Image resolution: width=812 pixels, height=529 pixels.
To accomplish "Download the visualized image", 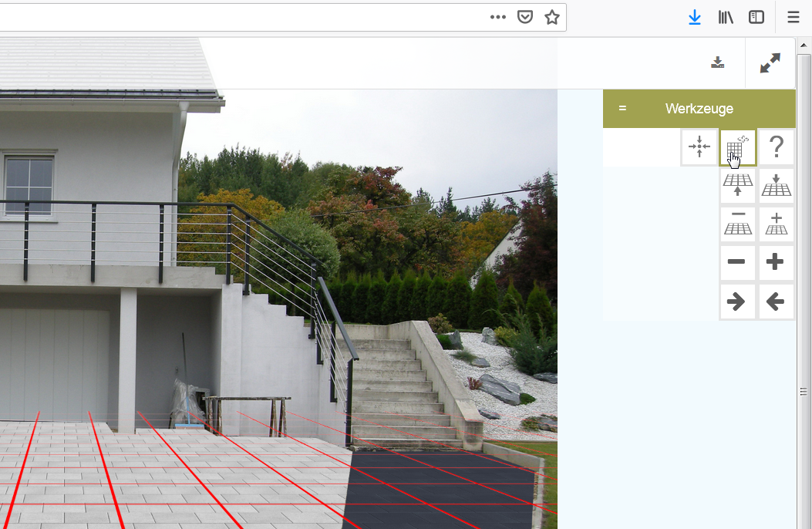I will click(x=718, y=62).
